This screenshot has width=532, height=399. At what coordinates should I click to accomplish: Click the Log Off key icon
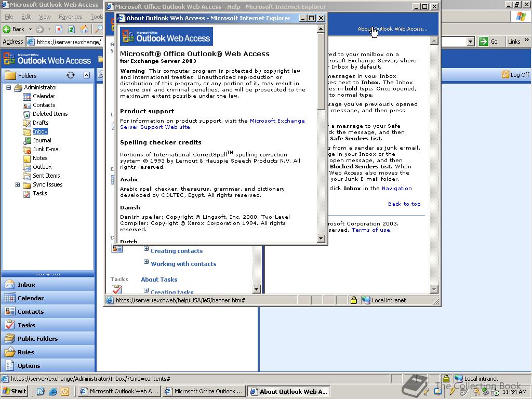click(x=505, y=74)
